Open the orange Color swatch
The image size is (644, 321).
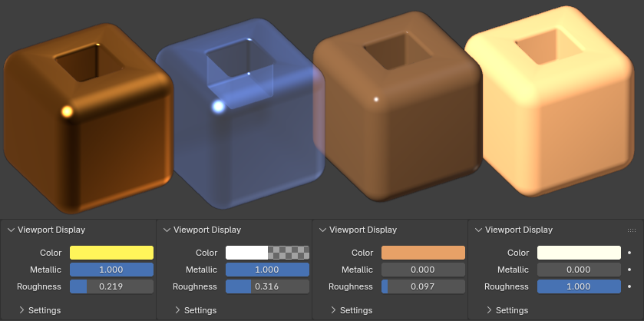point(423,253)
